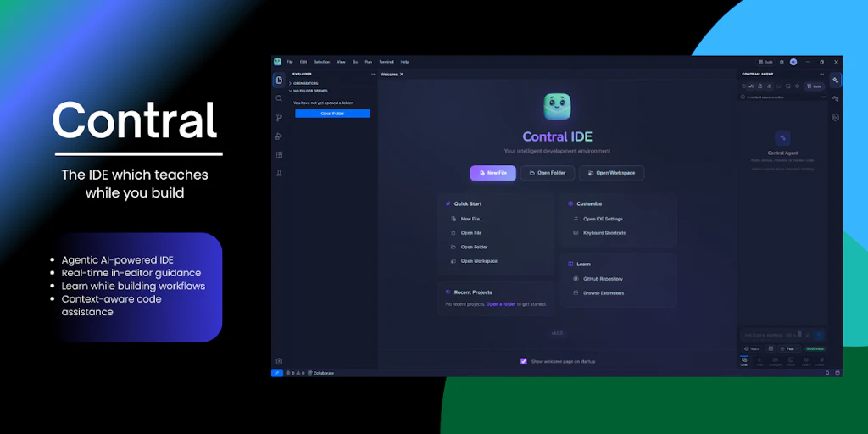
Task: Open the View menu
Action: click(x=341, y=62)
